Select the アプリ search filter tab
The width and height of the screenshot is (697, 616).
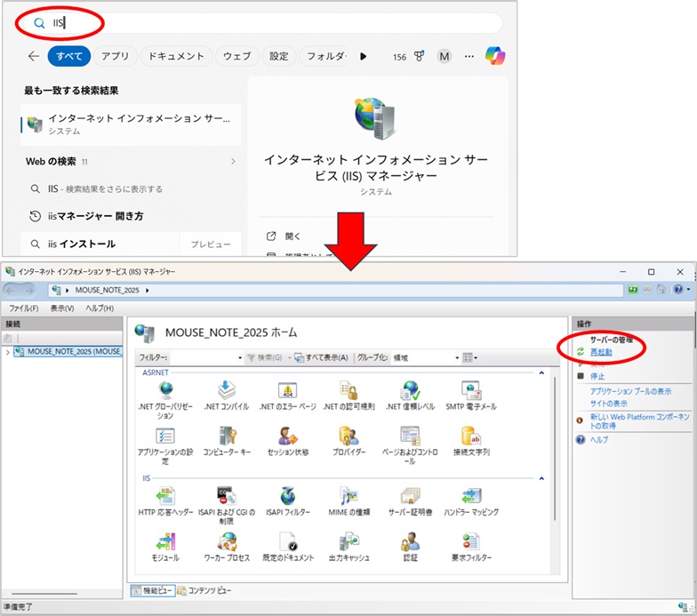[115, 56]
